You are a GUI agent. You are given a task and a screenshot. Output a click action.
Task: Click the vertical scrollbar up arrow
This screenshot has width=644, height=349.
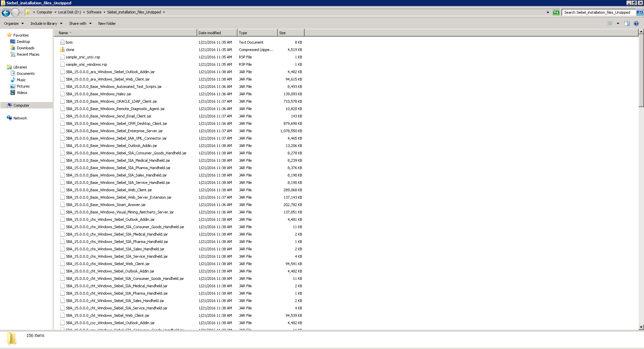pos(641,32)
